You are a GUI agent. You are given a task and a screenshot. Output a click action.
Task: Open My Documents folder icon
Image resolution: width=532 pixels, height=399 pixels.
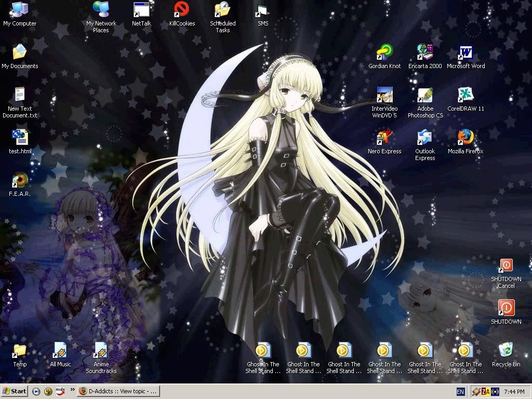tap(20, 57)
